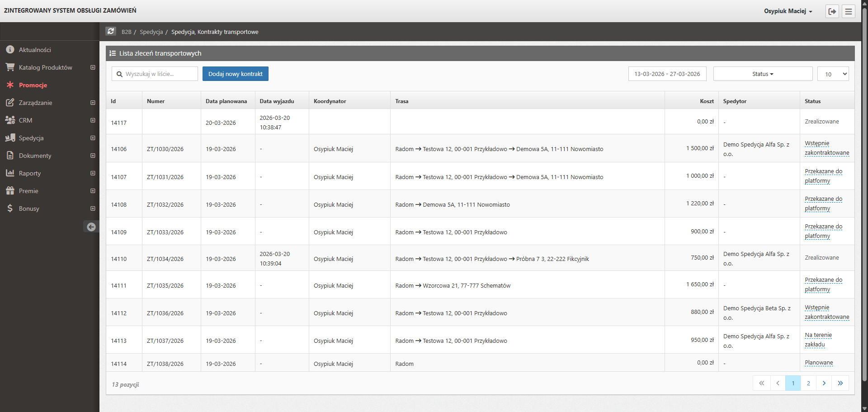Go to the next page arrow
The height and width of the screenshot is (412, 868).
(x=824, y=383)
